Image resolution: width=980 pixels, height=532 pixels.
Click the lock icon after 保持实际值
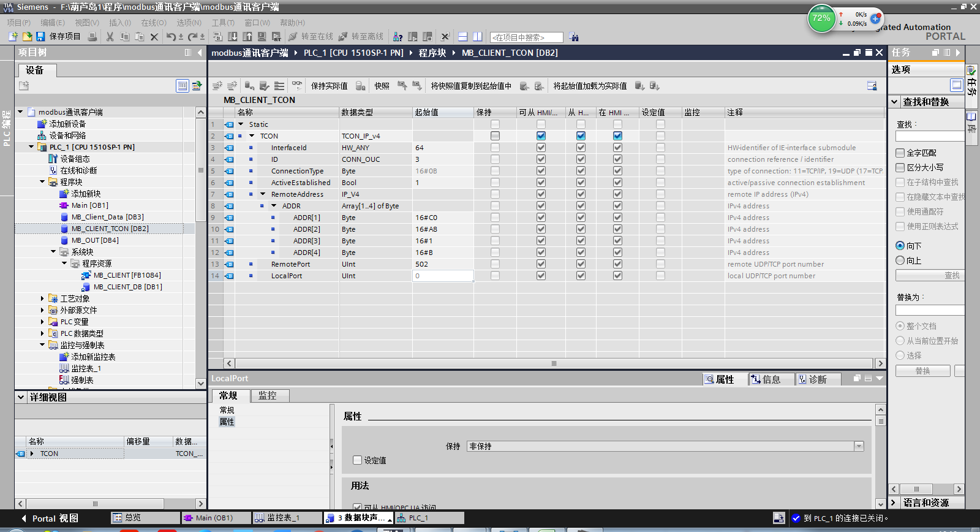[x=360, y=85]
